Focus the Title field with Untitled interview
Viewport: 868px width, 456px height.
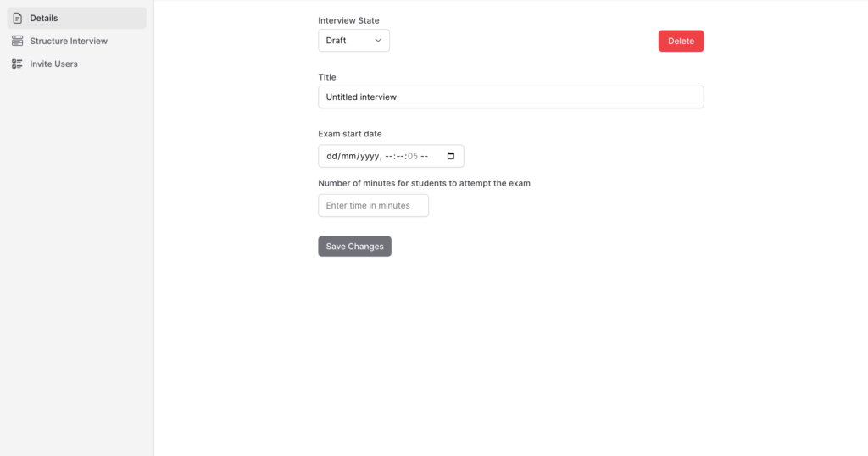[x=510, y=97]
